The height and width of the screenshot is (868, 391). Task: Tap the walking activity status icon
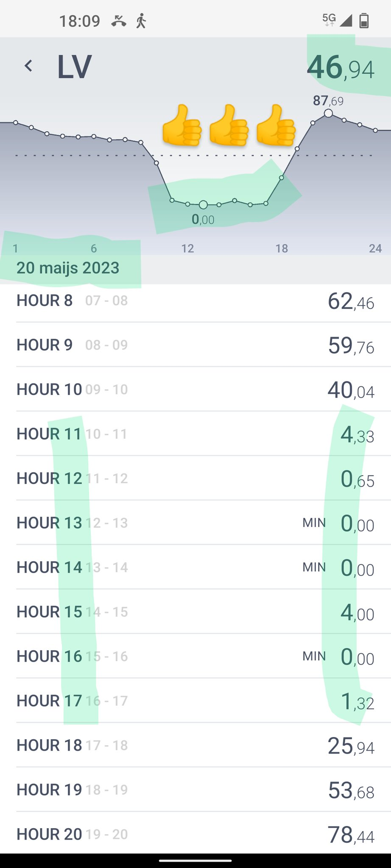[x=141, y=20]
